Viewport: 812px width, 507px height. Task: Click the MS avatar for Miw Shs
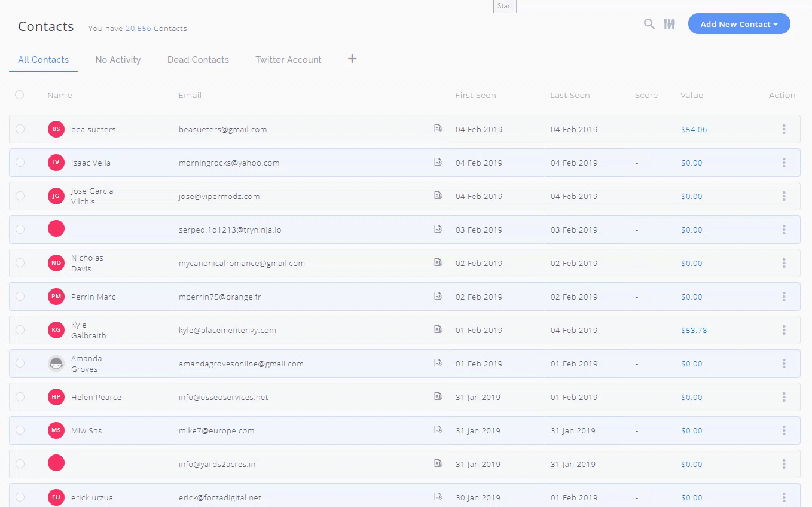(56, 430)
